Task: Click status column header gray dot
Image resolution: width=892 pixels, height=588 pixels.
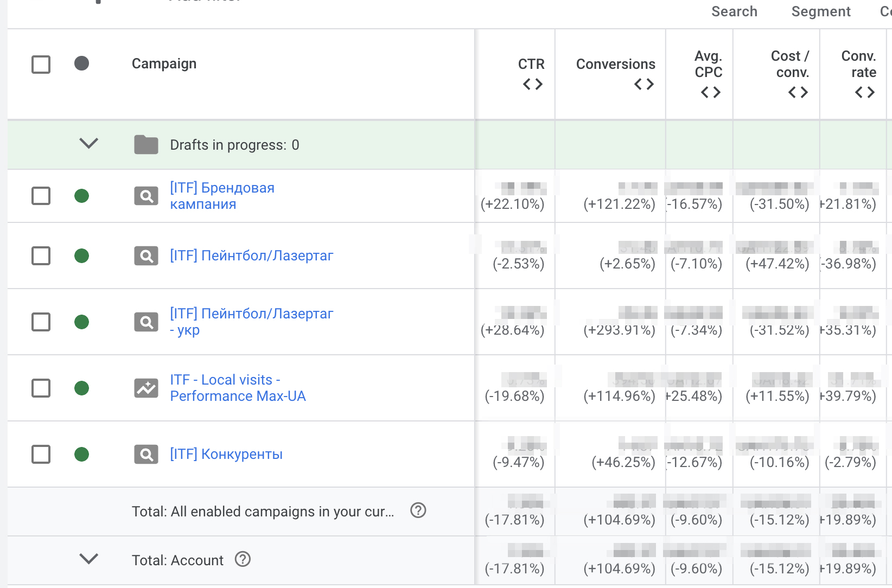Action: [x=82, y=63]
